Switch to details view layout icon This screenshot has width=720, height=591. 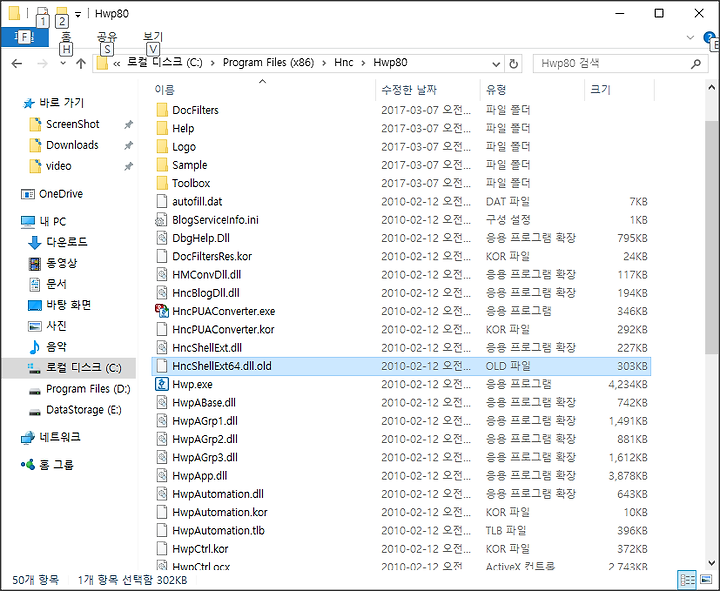(x=687, y=580)
